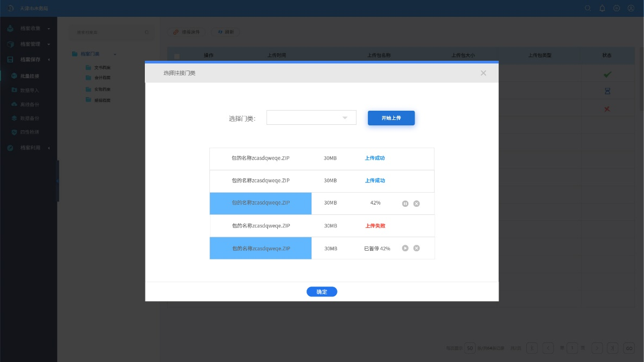Image resolution: width=644 pixels, height=362 pixels.
Task: Close the 选择挂接门类 dialog
Action: (483, 73)
